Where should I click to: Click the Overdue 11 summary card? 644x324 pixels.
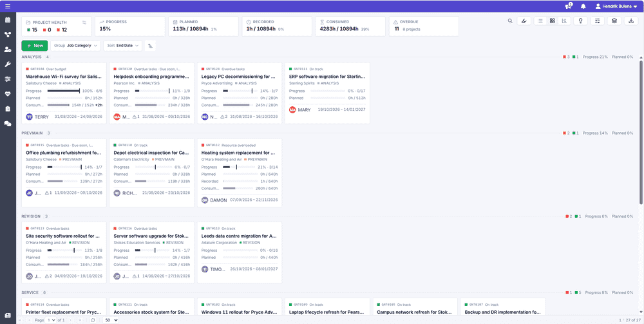pos(424,26)
